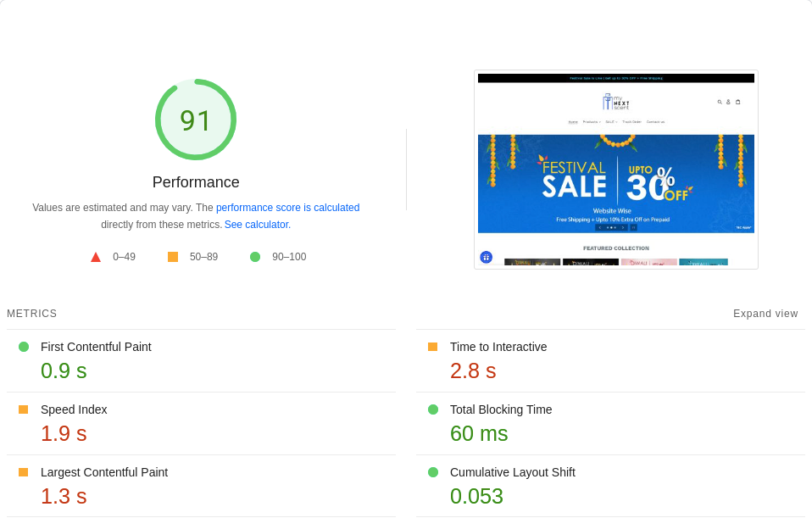Click the orange square beside Speed Index
This screenshot has width=812, height=518.
tap(24, 409)
